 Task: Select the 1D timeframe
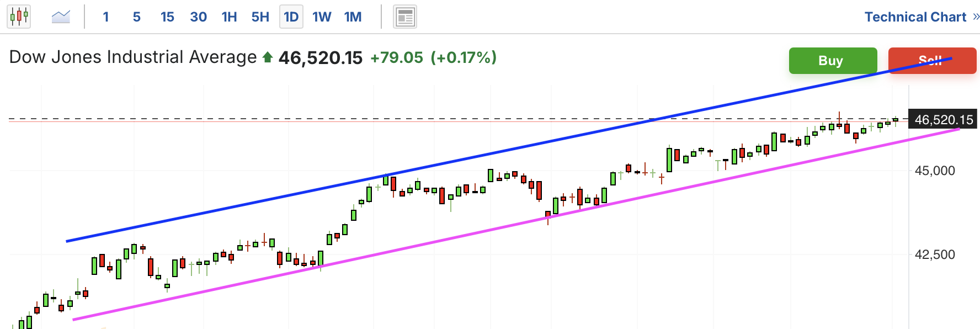(291, 17)
